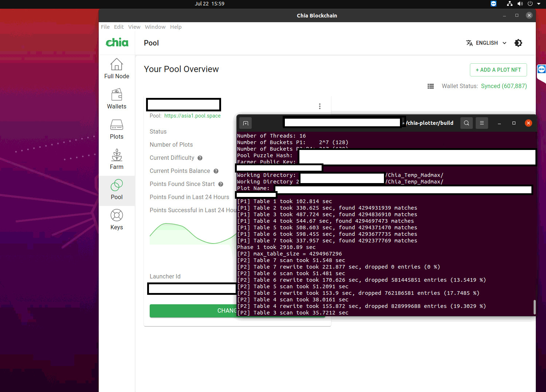The height and width of the screenshot is (392, 546).
Task: Click the TeamViewer tray icon
Action: point(494,4)
